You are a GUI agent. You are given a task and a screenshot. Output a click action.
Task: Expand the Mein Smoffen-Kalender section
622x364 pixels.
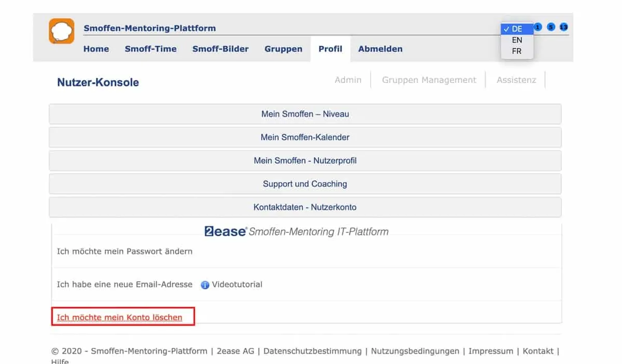click(305, 137)
